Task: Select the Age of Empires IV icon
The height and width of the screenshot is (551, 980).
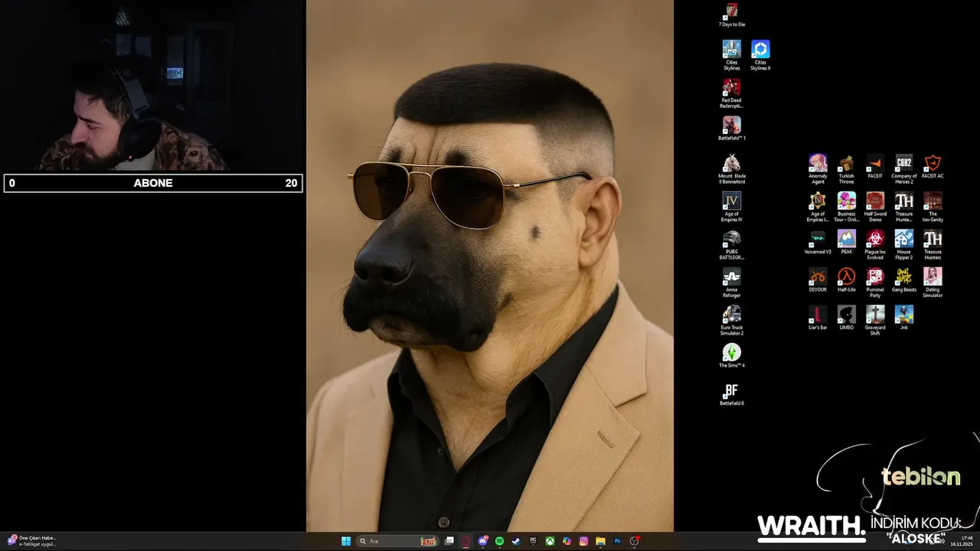Action: point(732,207)
